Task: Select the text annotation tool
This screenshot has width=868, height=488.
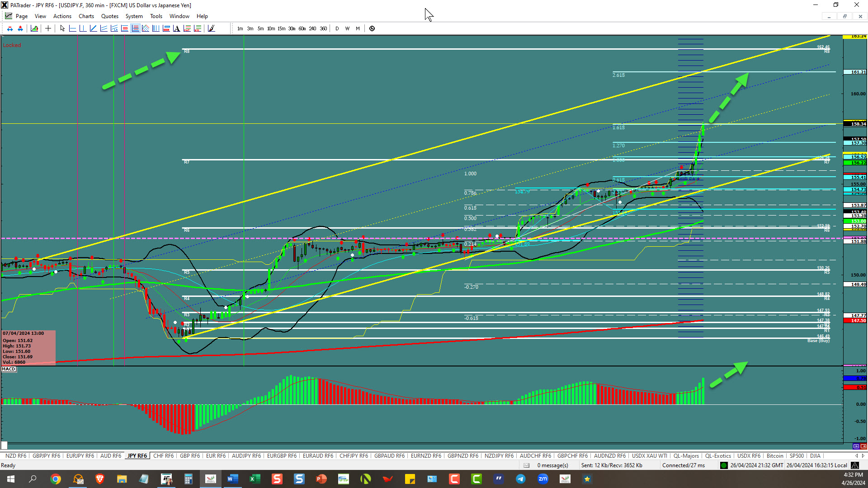Action: tap(177, 28)
